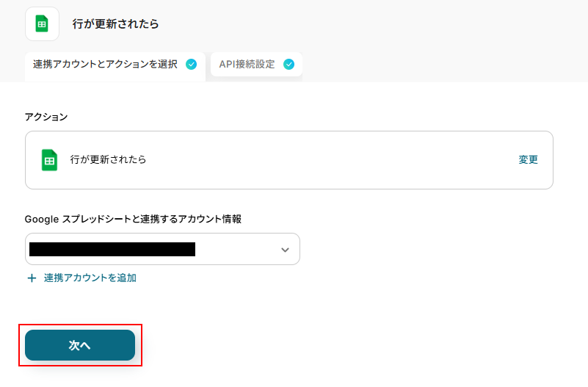Image resolution: width=588 pixels, height=387 pixels.
Task: Click the アクション section label
Action: click(x=46, y=117)
